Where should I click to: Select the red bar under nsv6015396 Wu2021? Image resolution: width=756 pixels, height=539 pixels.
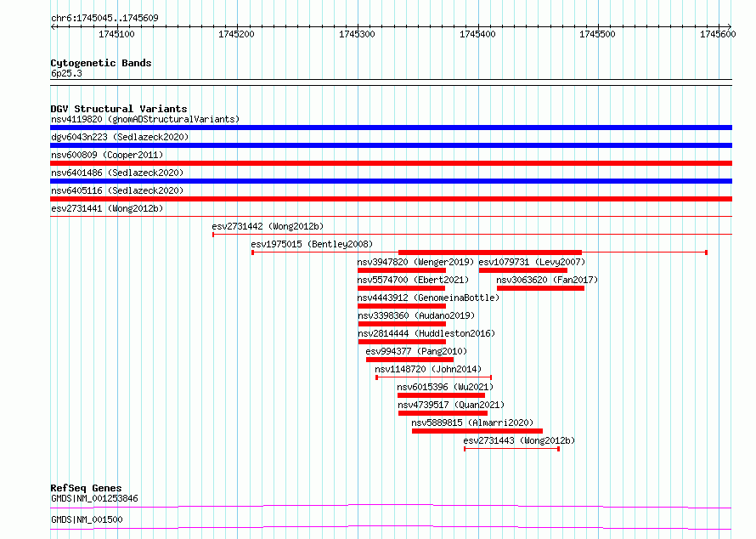point(441,395)
